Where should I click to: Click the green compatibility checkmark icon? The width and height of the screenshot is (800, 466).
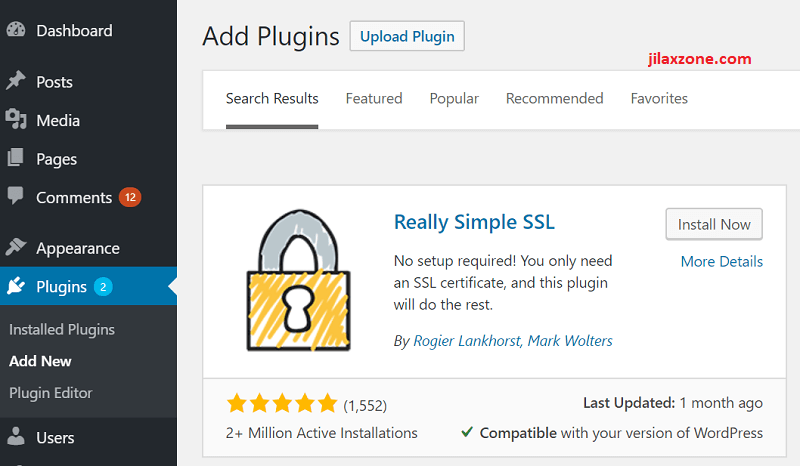pos(467,432)
